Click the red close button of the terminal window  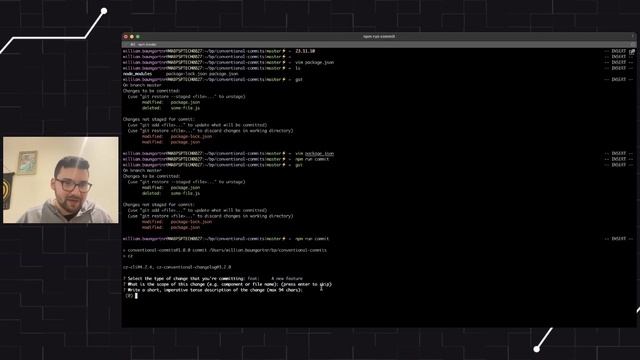click(126, 37)
